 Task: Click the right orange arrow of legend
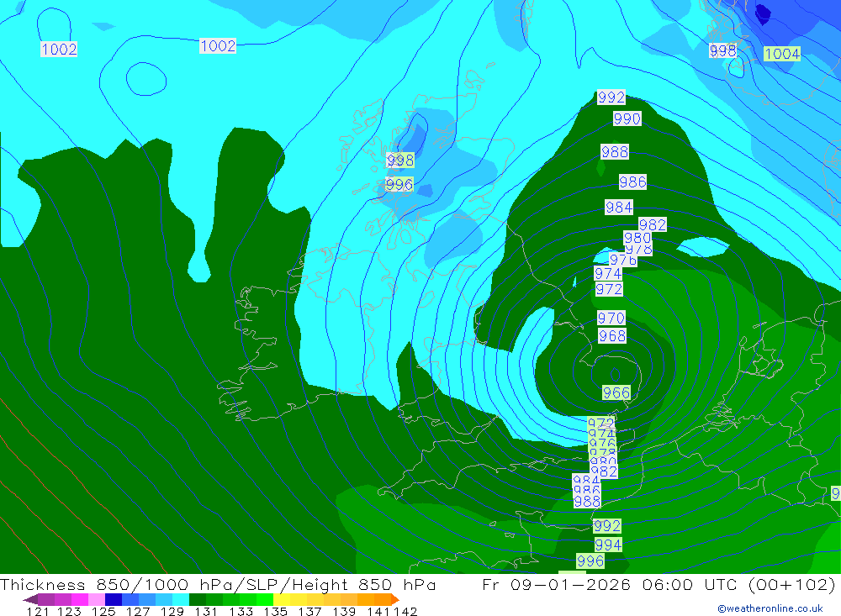395,599
